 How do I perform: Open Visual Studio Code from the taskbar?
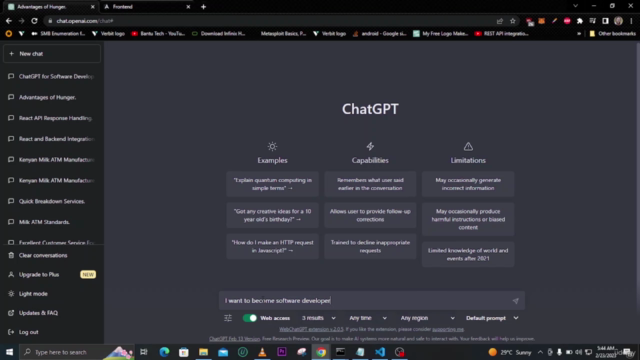point(380,352)
